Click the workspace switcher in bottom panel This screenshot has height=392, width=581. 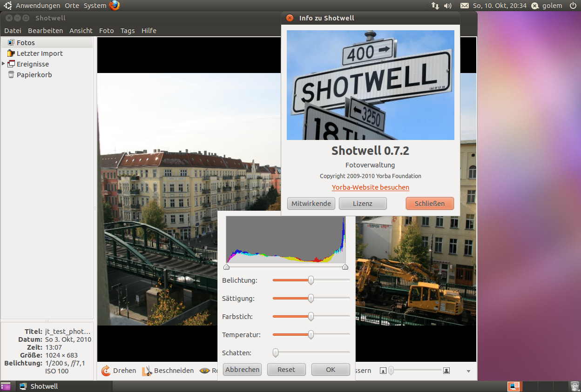(x=537, y=386)
